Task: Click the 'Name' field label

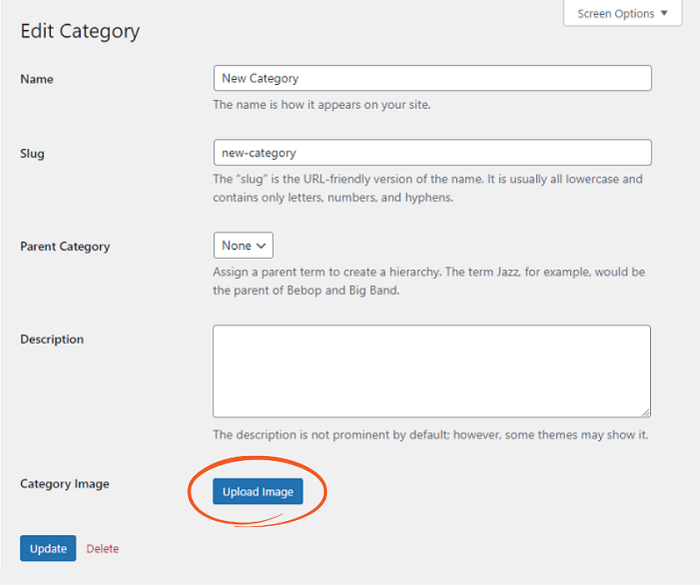Action: pyautogui.click(x=37, y=79)
